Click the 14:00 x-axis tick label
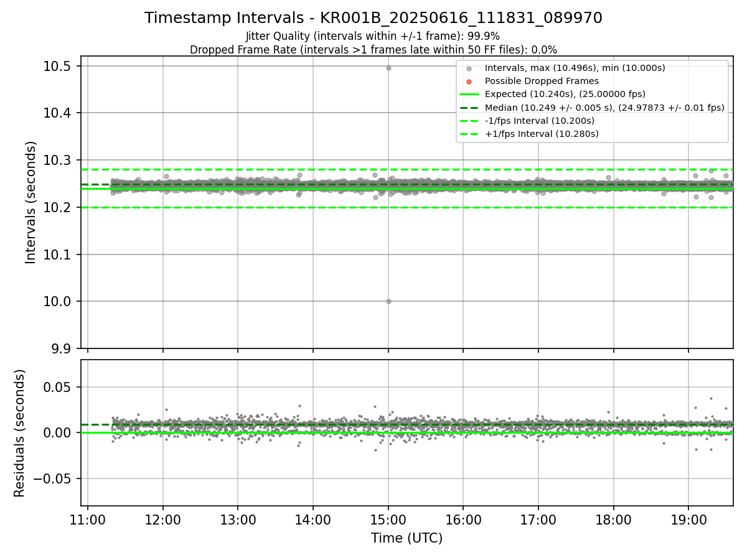This screenshot has height=560, width=747. point(313,520)
